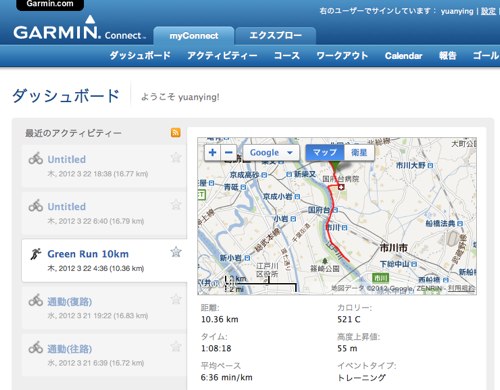Open the エクスプロー tab
Viewport: 500px width, 390px height.
click(275, 36)
